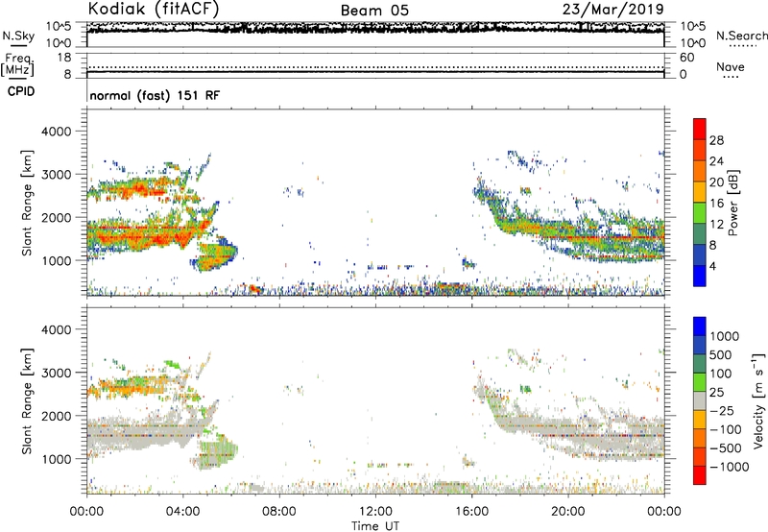The height and width of the screenshot is (532, 768).
Task: Click the title text "Kodiak (fitACF)"
Action: point(154,9)
